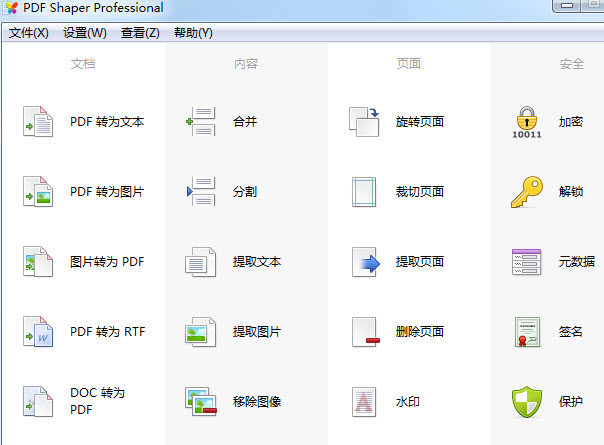Image resolution: width=604 pixels, height=445 pixels.
Task: Launch the DOC 转为 PDF text label
Action: coord(98,401)
